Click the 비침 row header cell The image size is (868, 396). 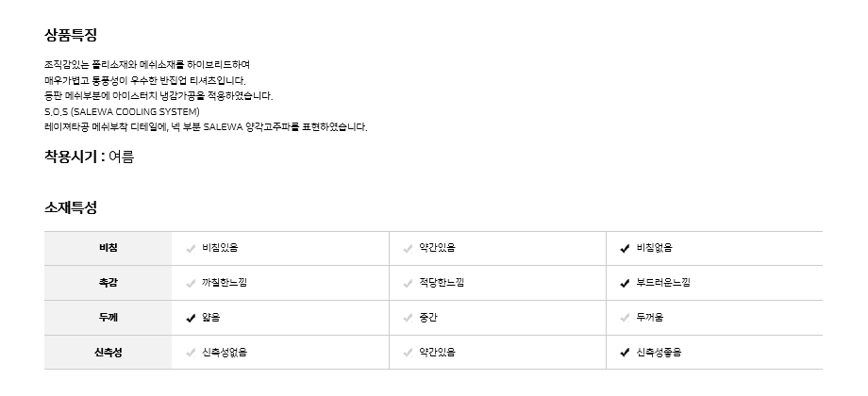[108, 249]
